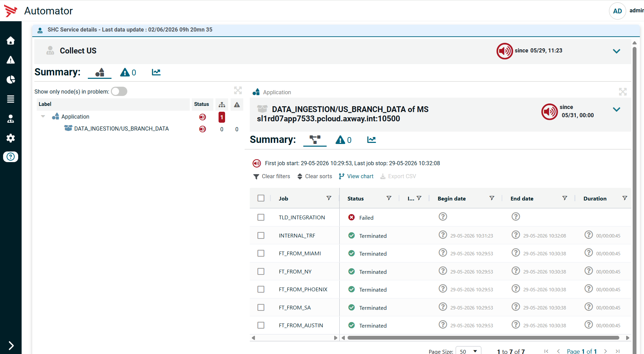Image resolution: width=644 pixels, height=354 pixels.
Task: Open the Duration column filter
Action: pos(624,198)
